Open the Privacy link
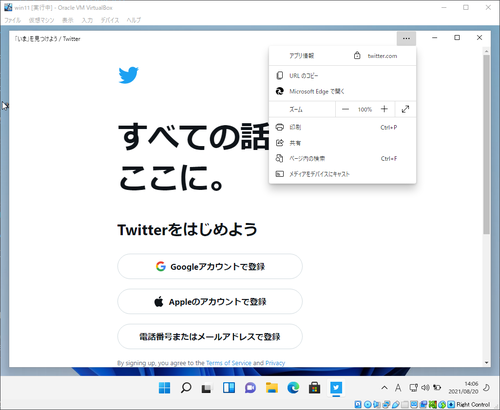The image size is (500, 410). [275, 363]
